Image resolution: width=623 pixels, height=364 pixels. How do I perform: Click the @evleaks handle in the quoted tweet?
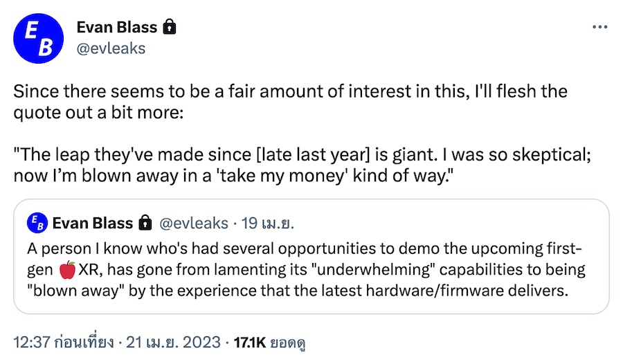click(x=194, y=223)
